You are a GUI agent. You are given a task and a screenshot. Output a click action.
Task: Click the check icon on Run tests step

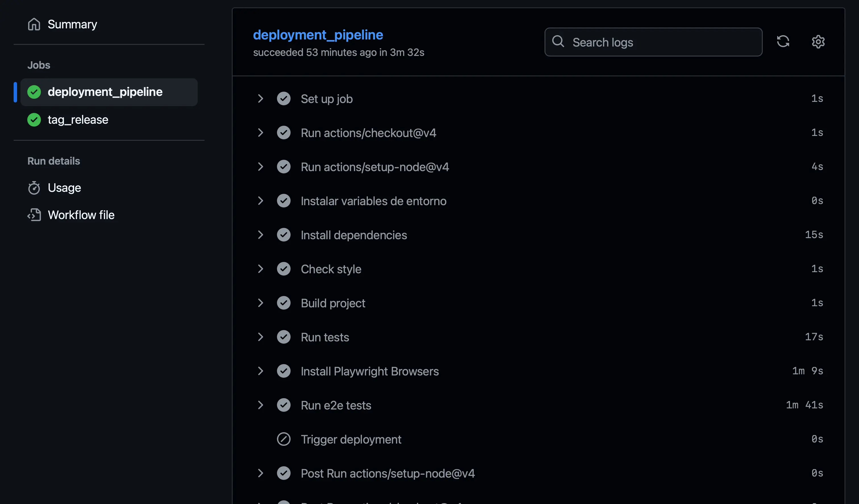coord(283,337)
